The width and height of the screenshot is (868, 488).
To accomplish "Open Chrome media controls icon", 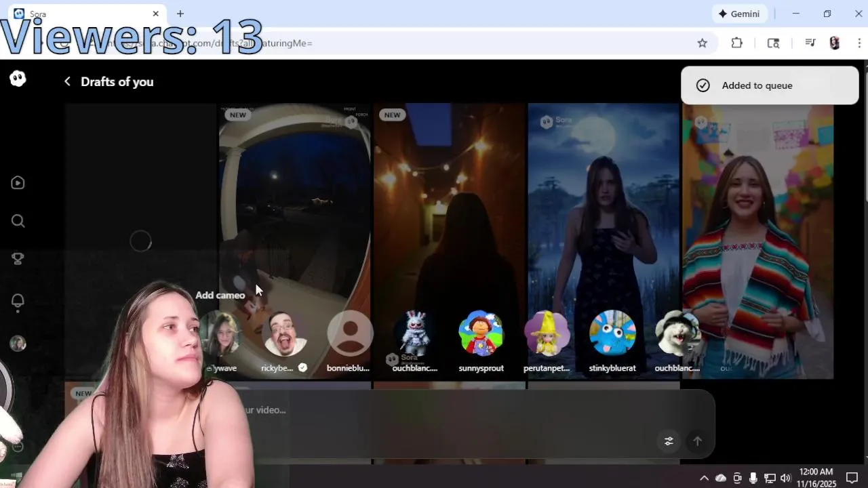I will (x=810, y=43).
